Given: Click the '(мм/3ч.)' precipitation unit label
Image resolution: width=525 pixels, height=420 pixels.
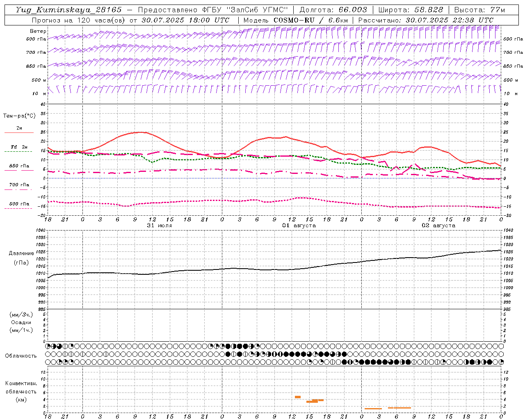Looking at the screenshot, I should [21, 315].
